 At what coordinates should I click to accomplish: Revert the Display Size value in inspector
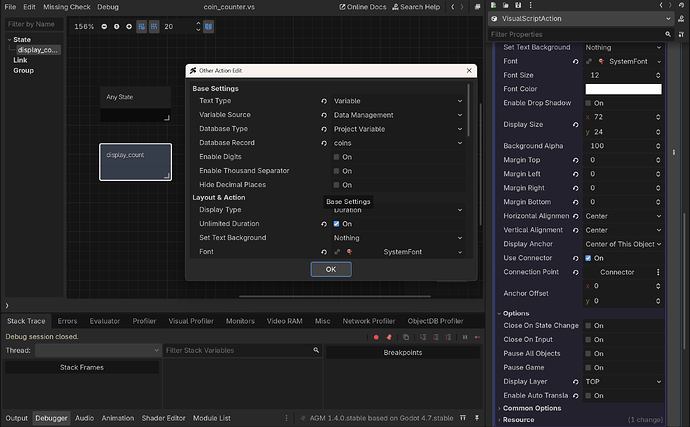pos(576,125)
